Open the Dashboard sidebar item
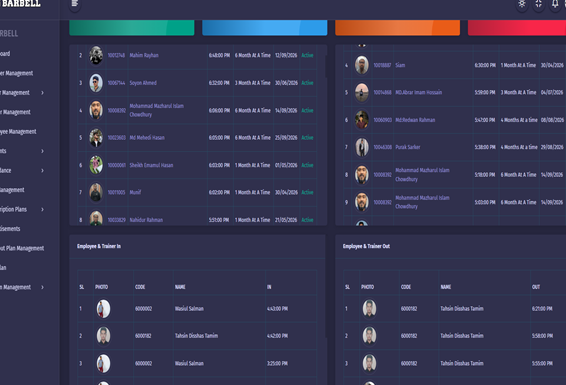 click(x=5, y=54)
